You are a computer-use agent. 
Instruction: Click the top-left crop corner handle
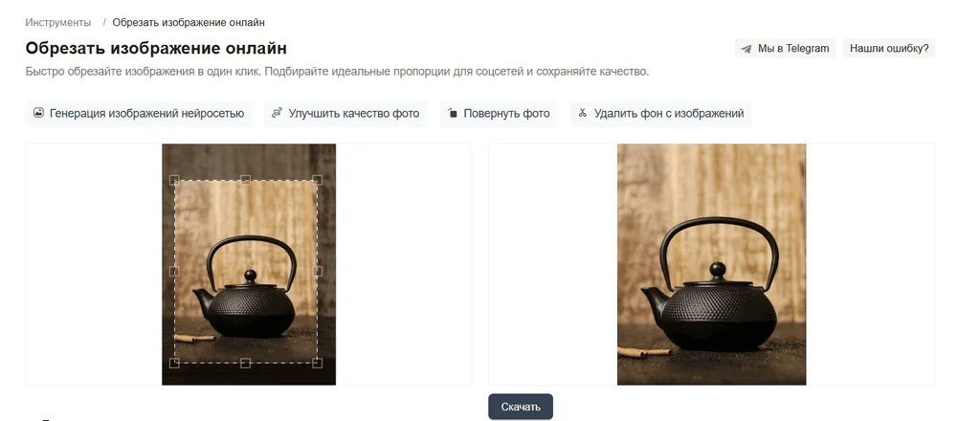[x=174, y=180]
